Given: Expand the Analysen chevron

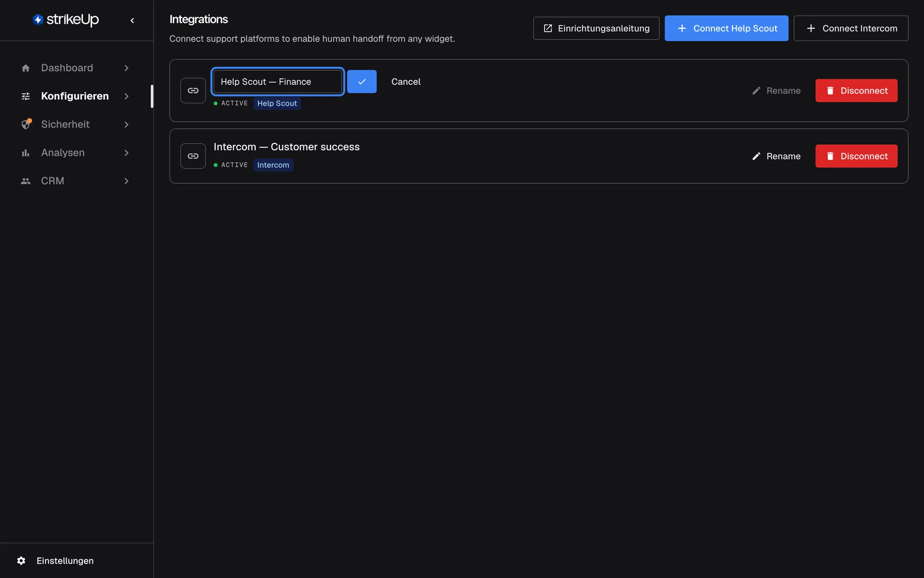Looking at the screenshot, I should [x=126, y=153].
